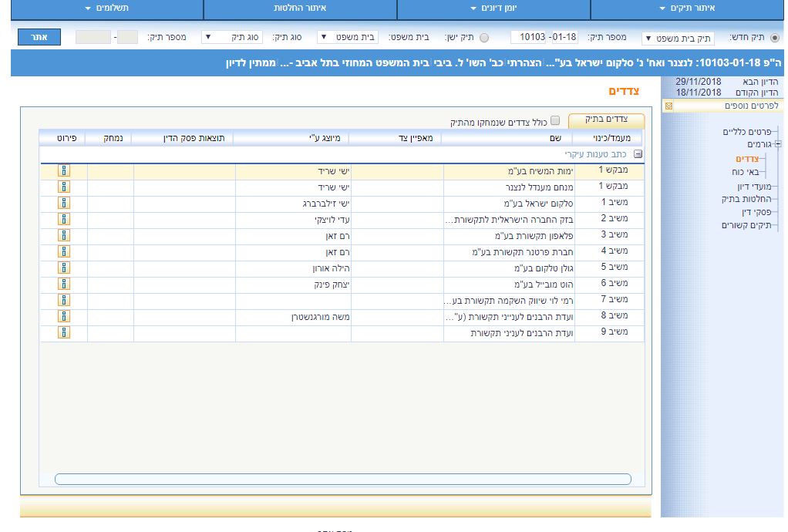Open details icon for the משיב 2 row
The width and height of the screenshot is (788, 532).
click(x=64, y=219)
